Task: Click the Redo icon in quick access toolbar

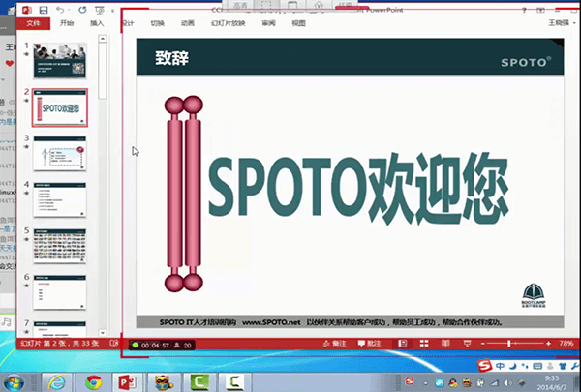Action: click(x=82, y=9)
